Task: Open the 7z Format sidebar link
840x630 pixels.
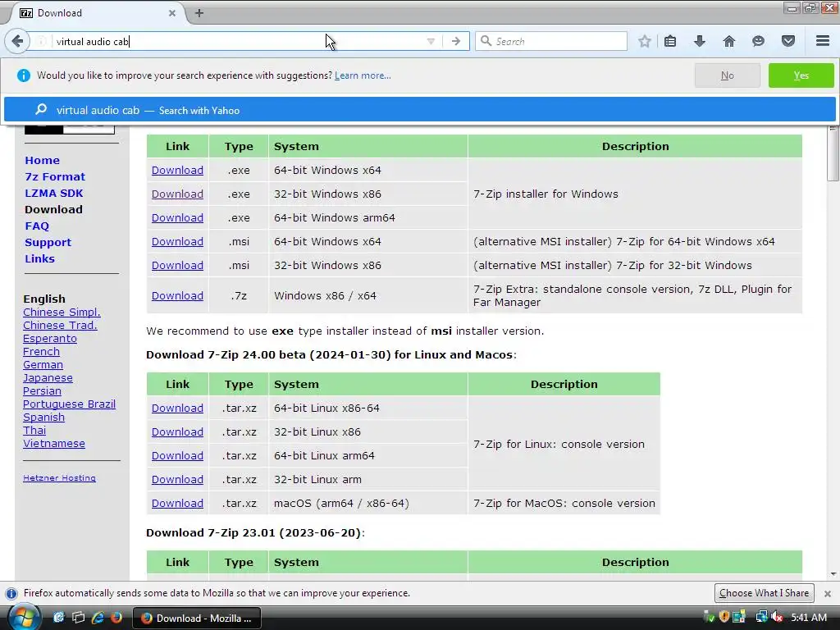Action: [55, 177]
